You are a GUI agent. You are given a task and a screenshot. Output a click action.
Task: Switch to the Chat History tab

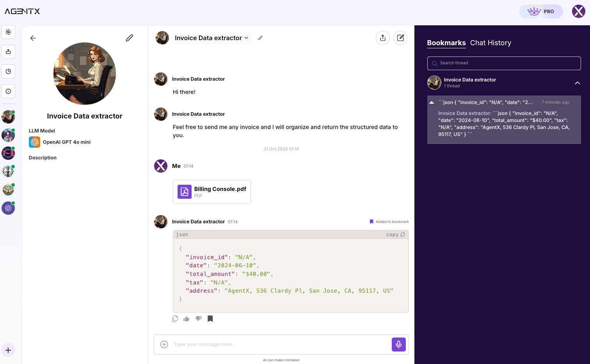[x=490, y=43]
